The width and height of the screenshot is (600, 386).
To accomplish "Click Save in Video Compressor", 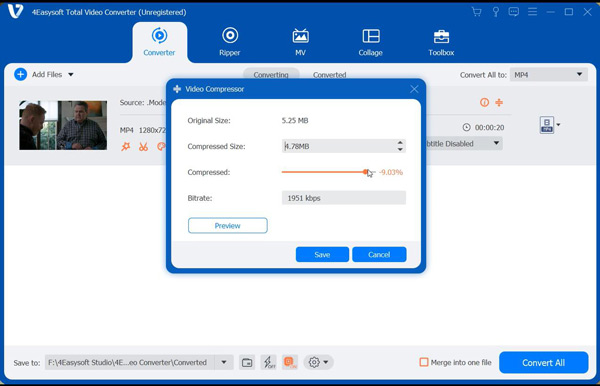I will 322,254.
